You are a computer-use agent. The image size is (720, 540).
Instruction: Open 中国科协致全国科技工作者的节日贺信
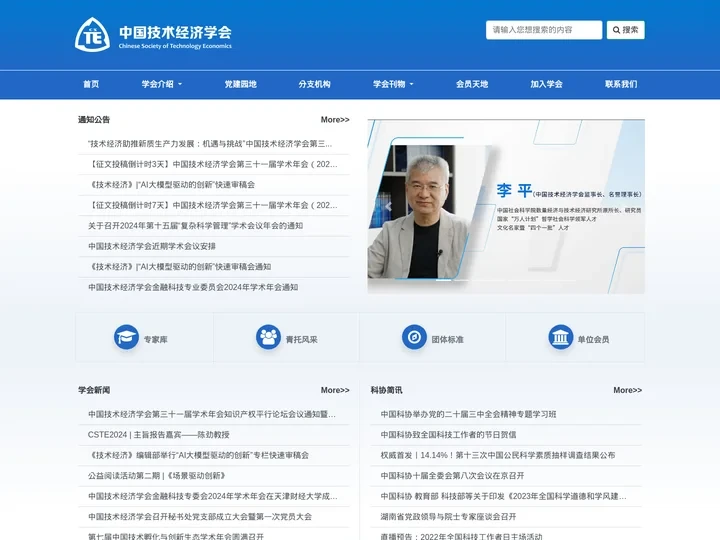pos(448,434)
